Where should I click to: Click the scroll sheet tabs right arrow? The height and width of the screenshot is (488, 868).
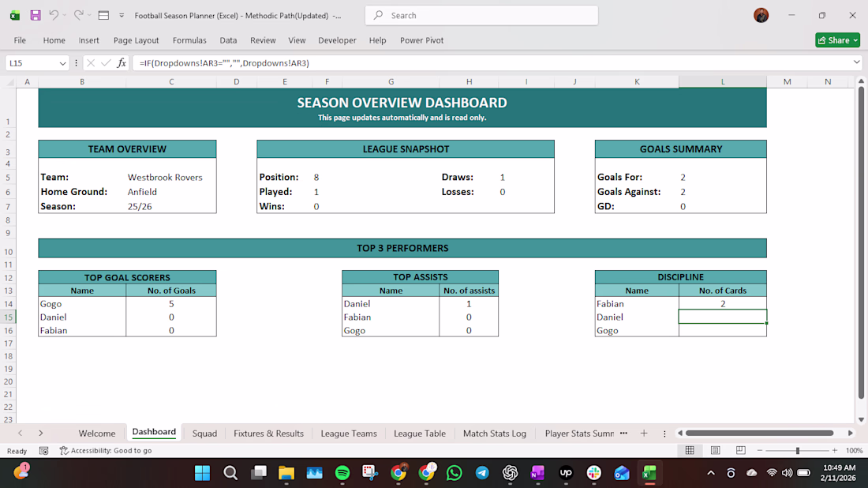point(40,434)
